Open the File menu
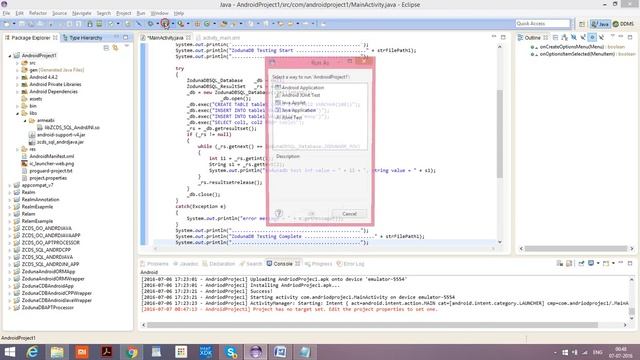The height and width of the screenshot is (360, 640). tap(7, 13)
